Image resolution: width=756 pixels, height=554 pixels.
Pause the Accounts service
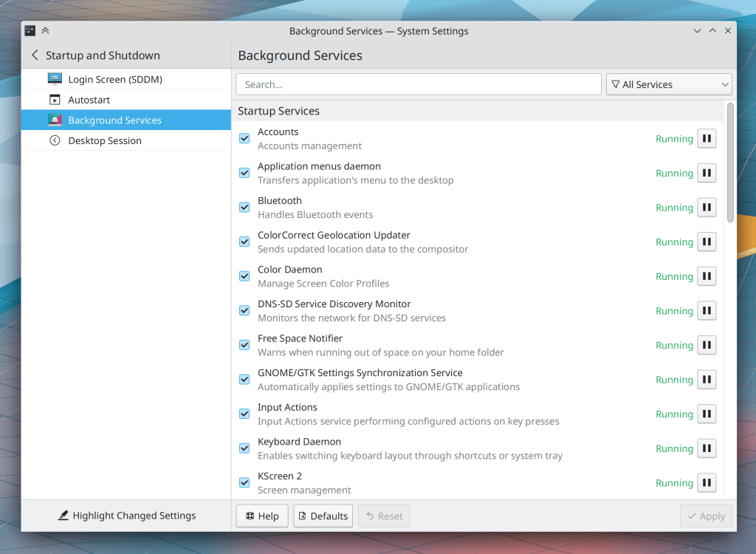707,139
